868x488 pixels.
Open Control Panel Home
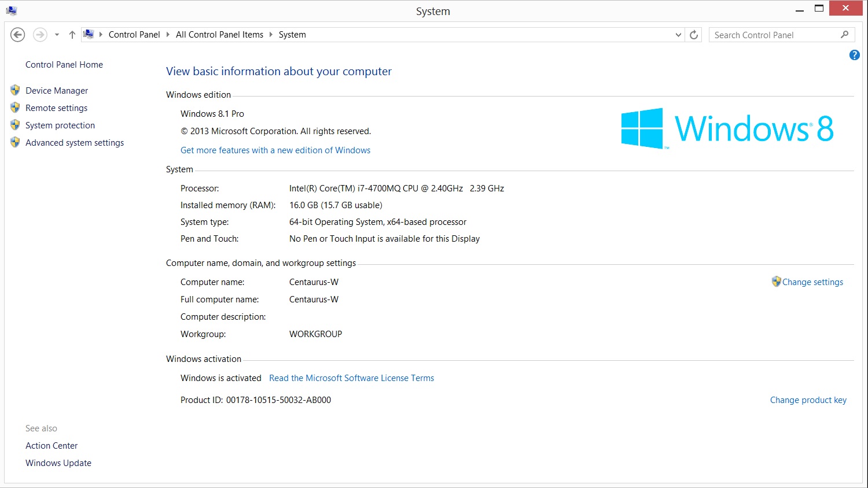coord(64,65)
